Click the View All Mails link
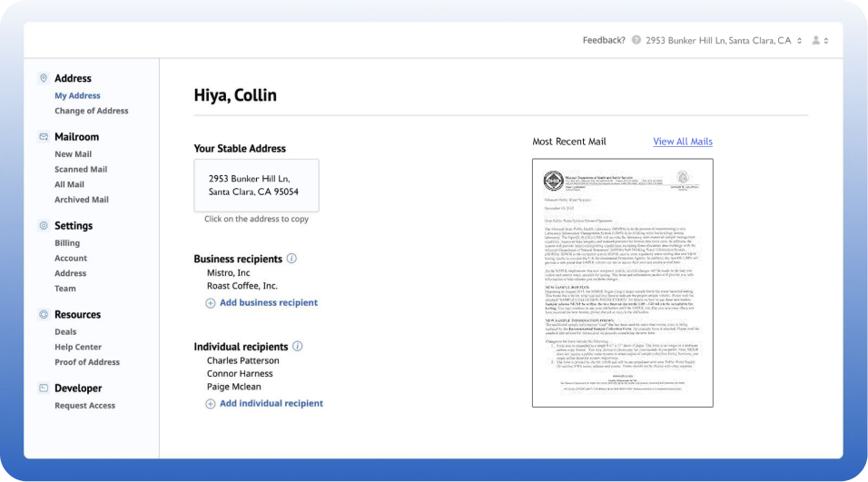Viewport: 868px width, 482px height. point(683,142)
